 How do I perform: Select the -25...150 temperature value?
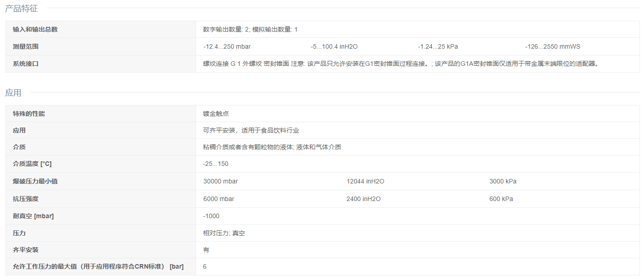coord(215,164)
